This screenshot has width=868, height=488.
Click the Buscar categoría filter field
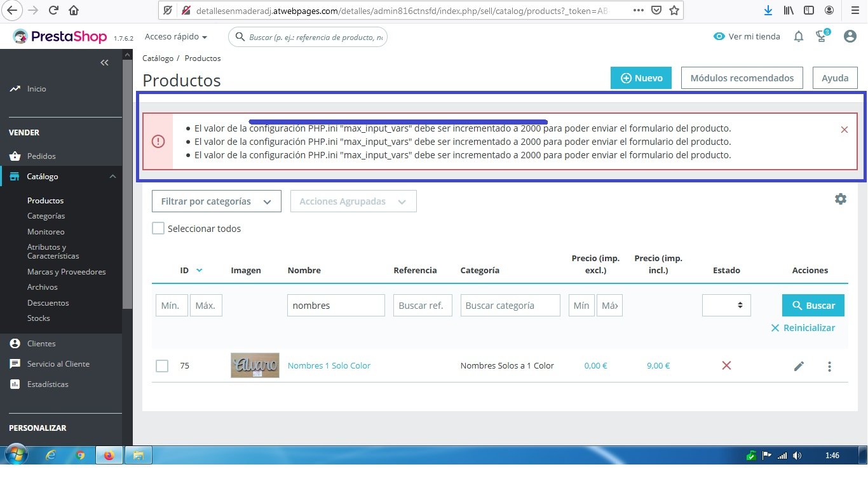(x=510, y=305)
